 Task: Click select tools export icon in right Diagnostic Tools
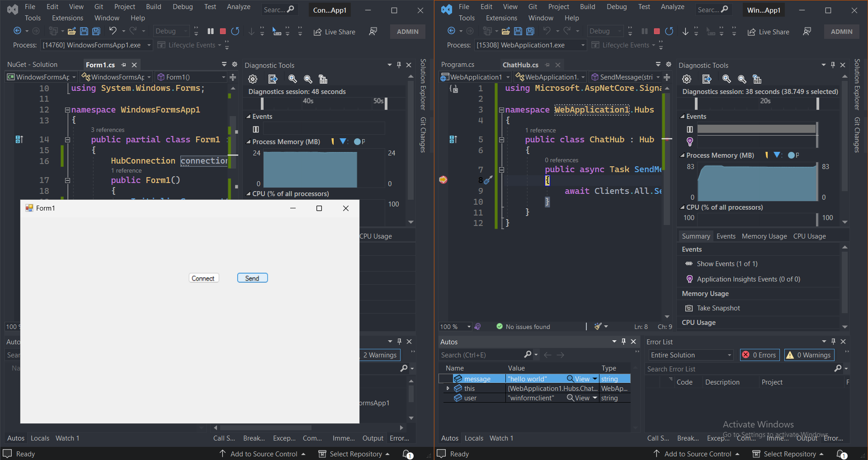point(707,79)
